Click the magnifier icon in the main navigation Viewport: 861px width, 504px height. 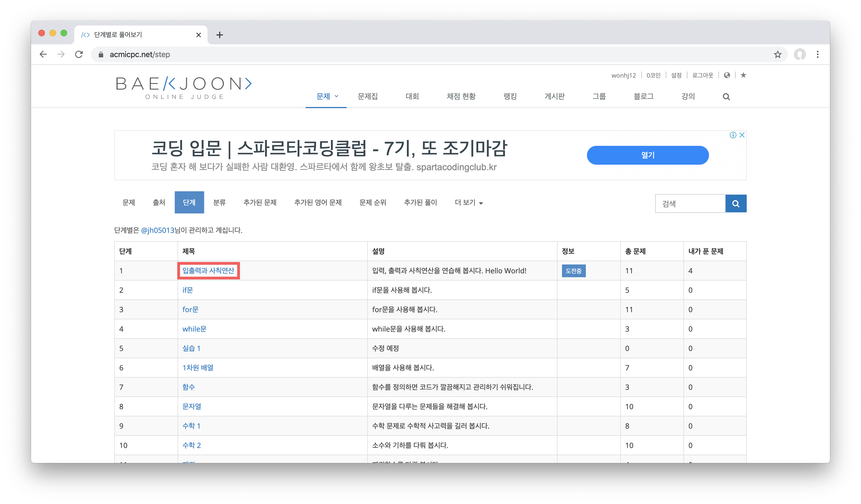pyautogui.click(x=726, y=97)
